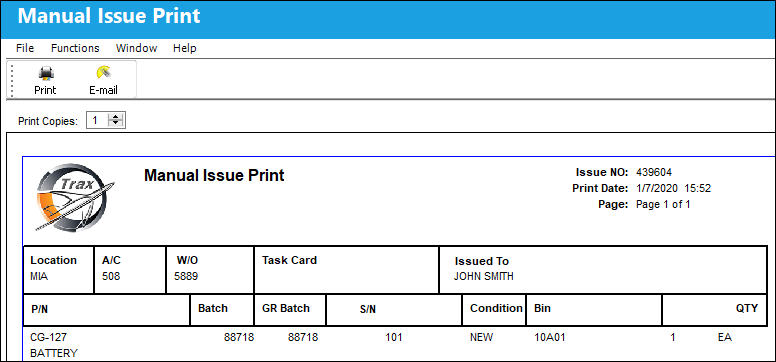Viewport: 776px width, 362px height.
Task: Click the Trax logo in report
Action: pos(75,198)
